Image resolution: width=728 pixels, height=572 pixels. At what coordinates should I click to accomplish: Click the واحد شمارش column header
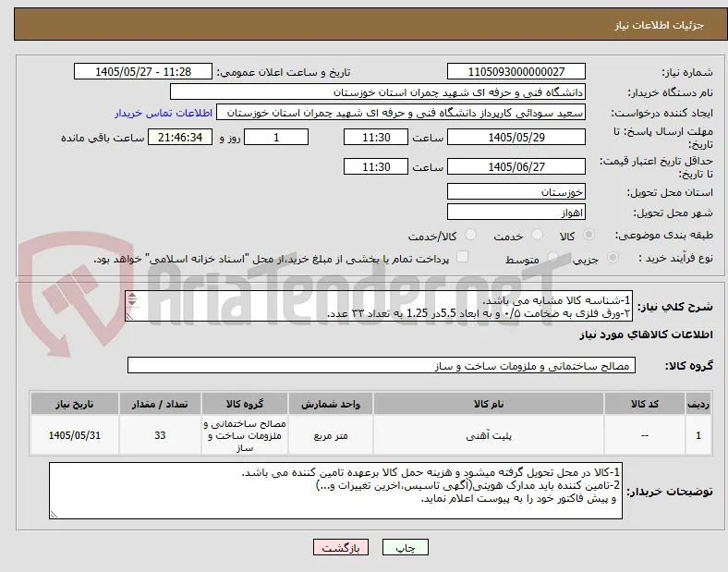tap(331, 404)
